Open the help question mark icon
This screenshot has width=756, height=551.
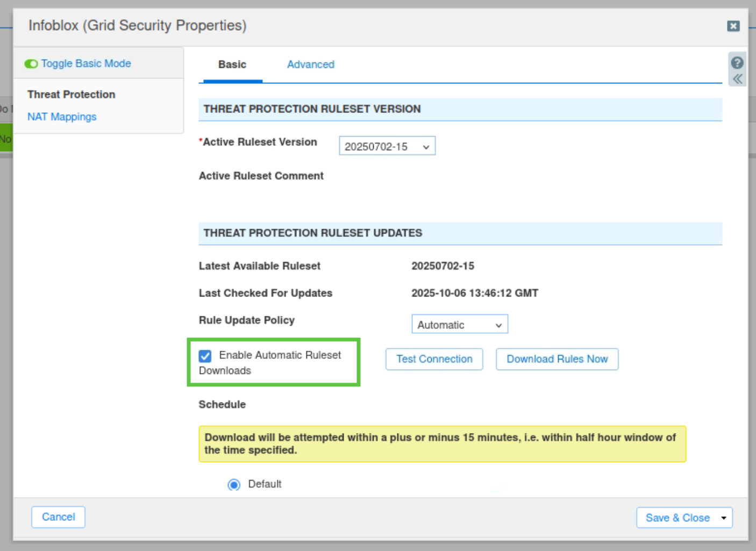[737, 62]
